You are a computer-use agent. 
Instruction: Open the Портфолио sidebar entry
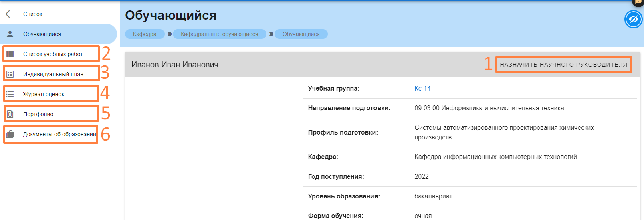pyautogui.click(x=38, y=114)
